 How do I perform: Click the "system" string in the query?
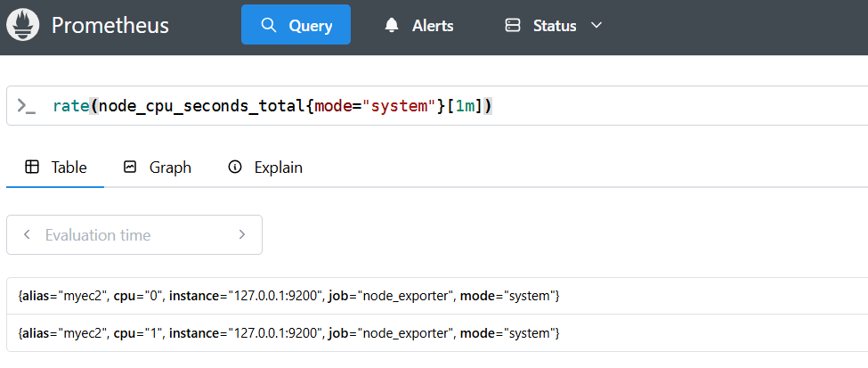point(399,106)
